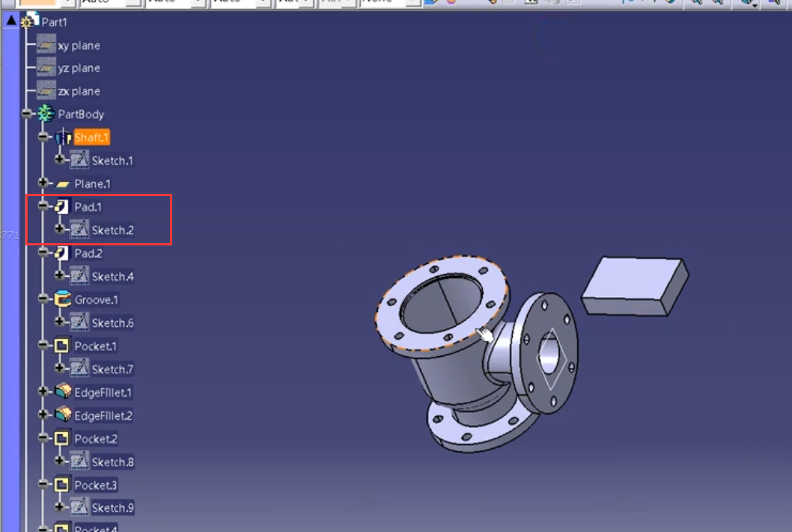The width and height of the screenshot is (792, 532).
Task: Click the EdgeFillet.1 feature icon
Action: tap(63, 391)
